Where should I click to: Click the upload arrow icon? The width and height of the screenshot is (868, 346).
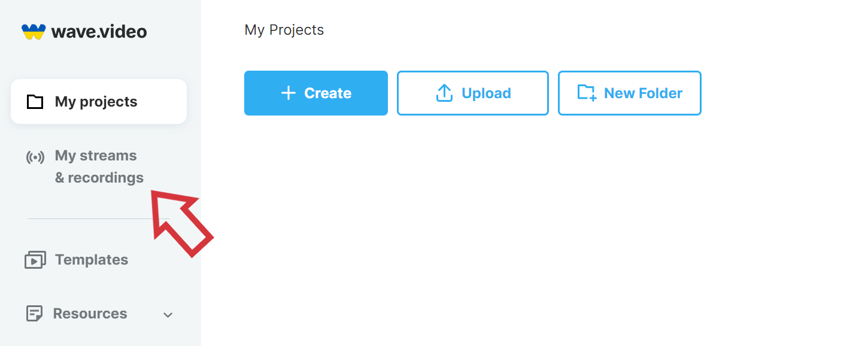tap(444, 93)
